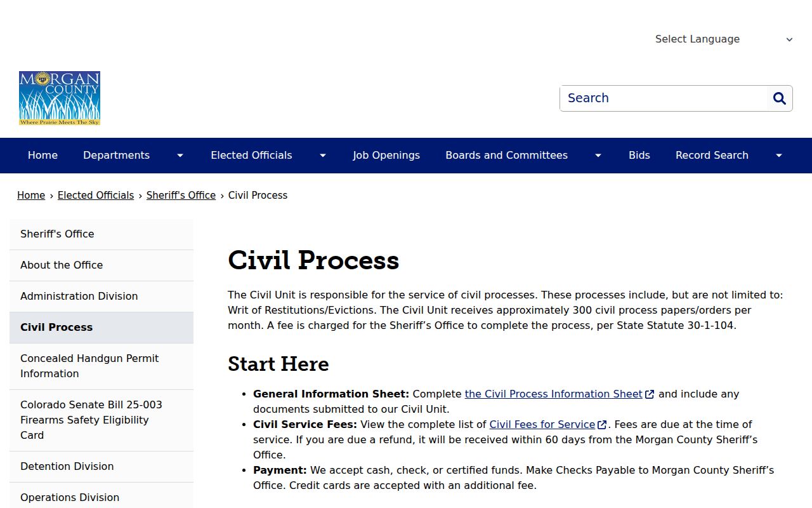The width and height of the screenshot is (812, 508).
Task: Open Record Search navigation item
Action: point(712,156)
